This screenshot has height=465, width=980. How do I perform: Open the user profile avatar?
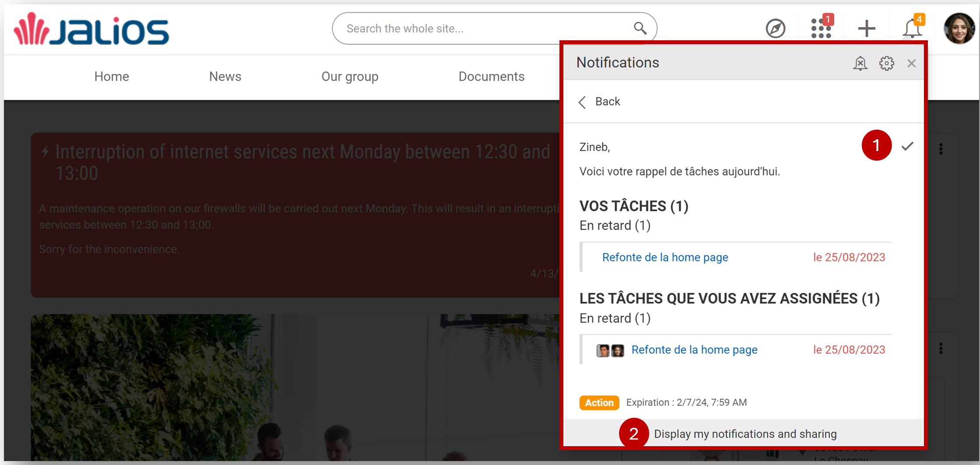pos(959,28)
